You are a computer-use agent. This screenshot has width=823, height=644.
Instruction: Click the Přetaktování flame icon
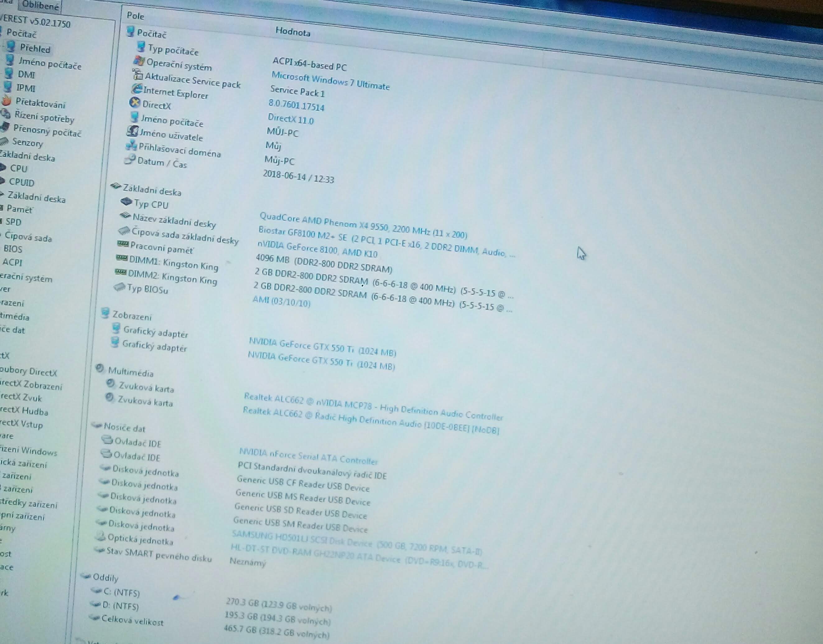(6, 101)
